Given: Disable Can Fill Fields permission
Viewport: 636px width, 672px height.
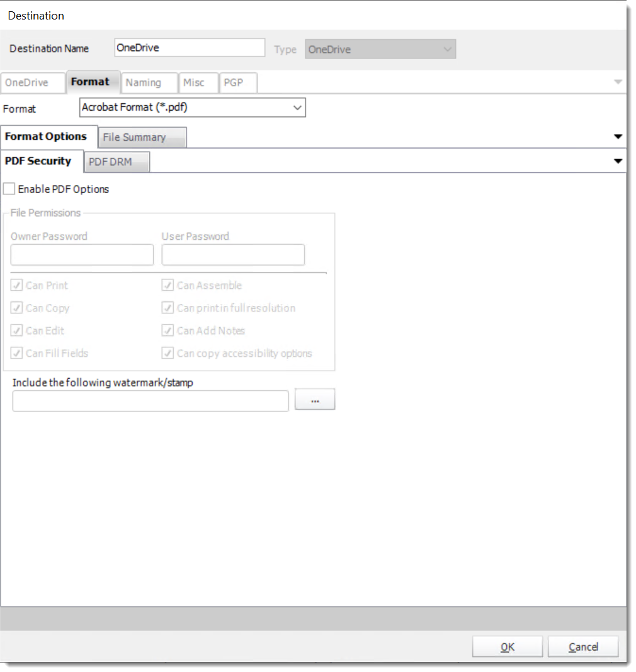Looking at the screenshot, I should tap(16, 353).
